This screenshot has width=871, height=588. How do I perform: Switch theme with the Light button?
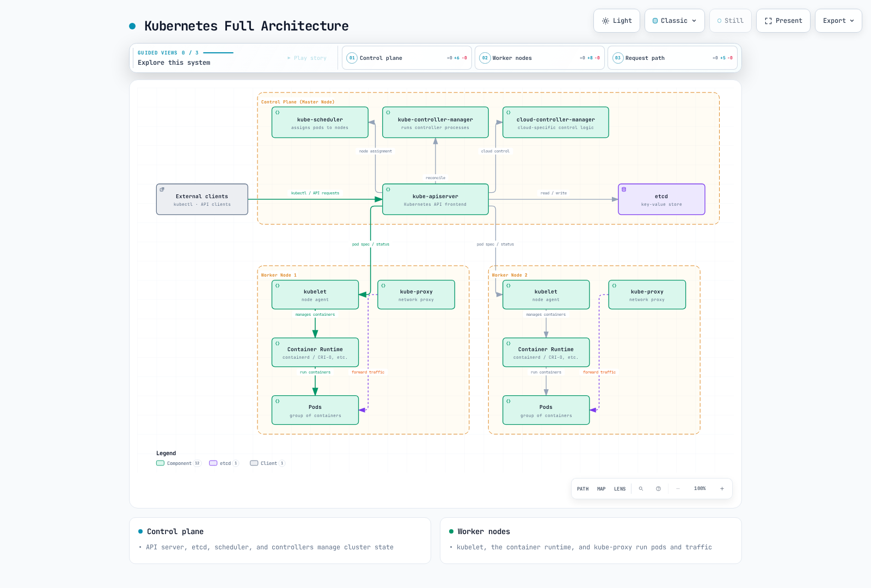click(x=617, y=21)
